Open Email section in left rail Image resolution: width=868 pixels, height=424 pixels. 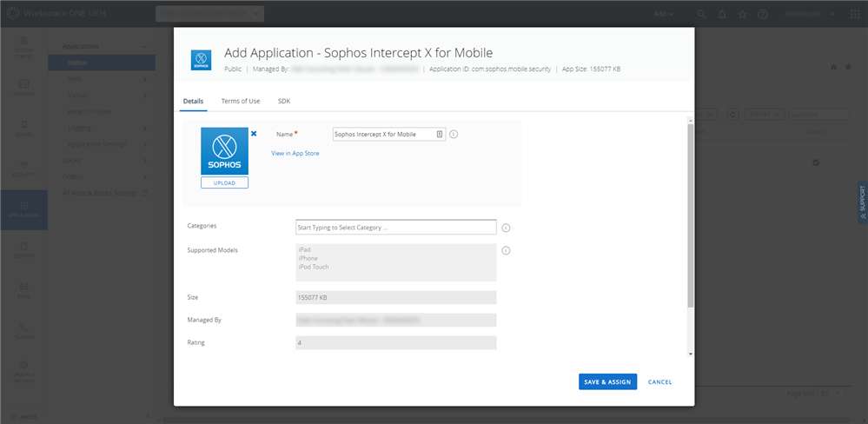coord(23,290)
